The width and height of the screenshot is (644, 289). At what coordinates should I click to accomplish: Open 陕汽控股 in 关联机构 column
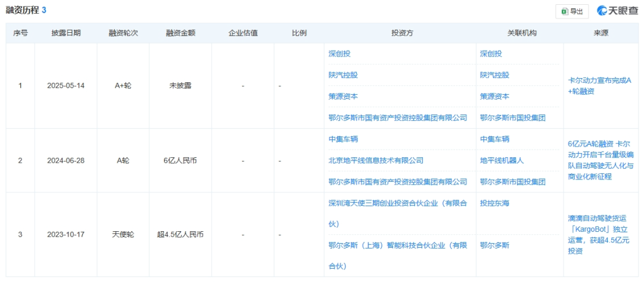[x=494, y=75]
